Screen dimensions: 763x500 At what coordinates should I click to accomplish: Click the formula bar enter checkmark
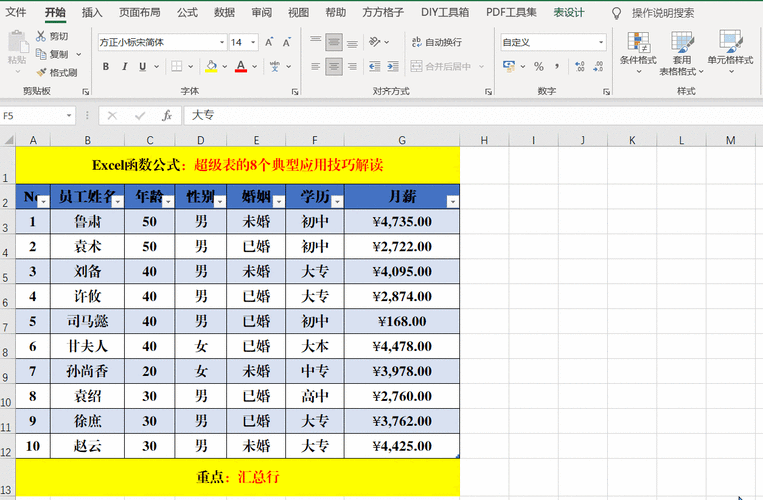pyautogui.click(x=140, y=116)
